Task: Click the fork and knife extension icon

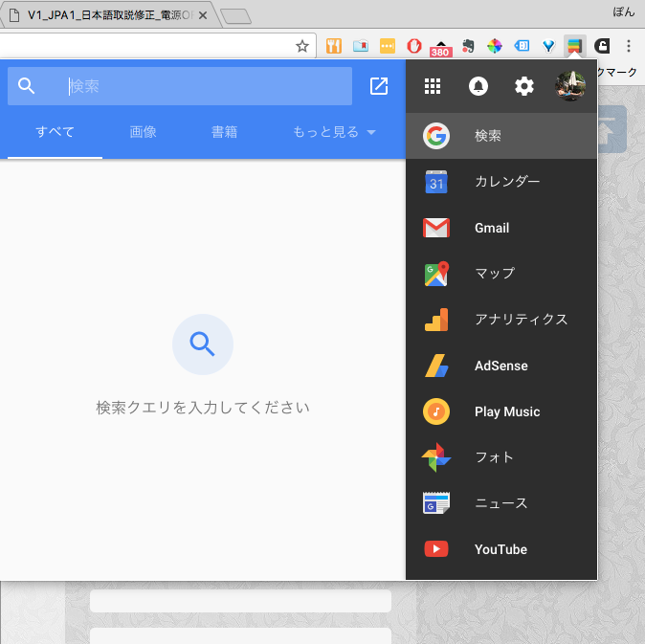Action: coord(334,46)
